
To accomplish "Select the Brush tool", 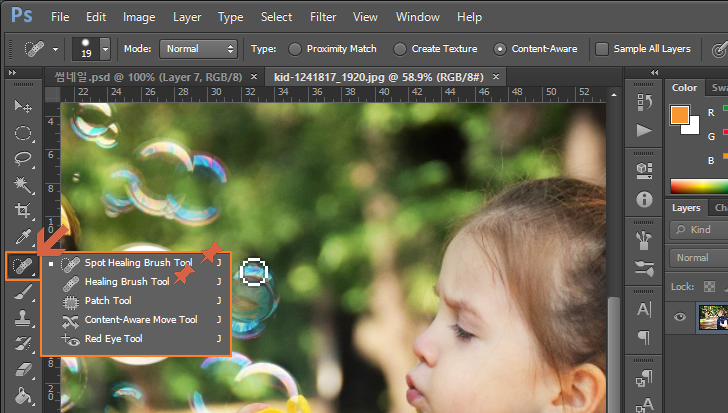I will [x=23, y=292].
